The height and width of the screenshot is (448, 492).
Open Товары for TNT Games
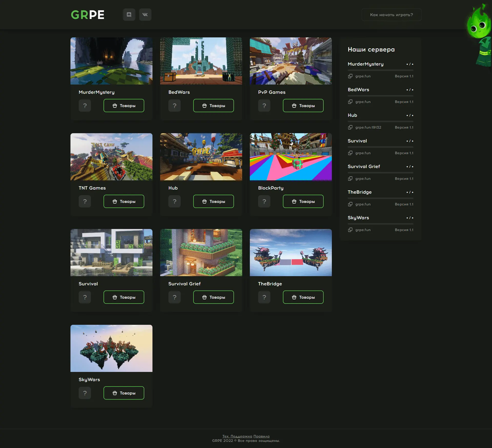tap(124, 201)
